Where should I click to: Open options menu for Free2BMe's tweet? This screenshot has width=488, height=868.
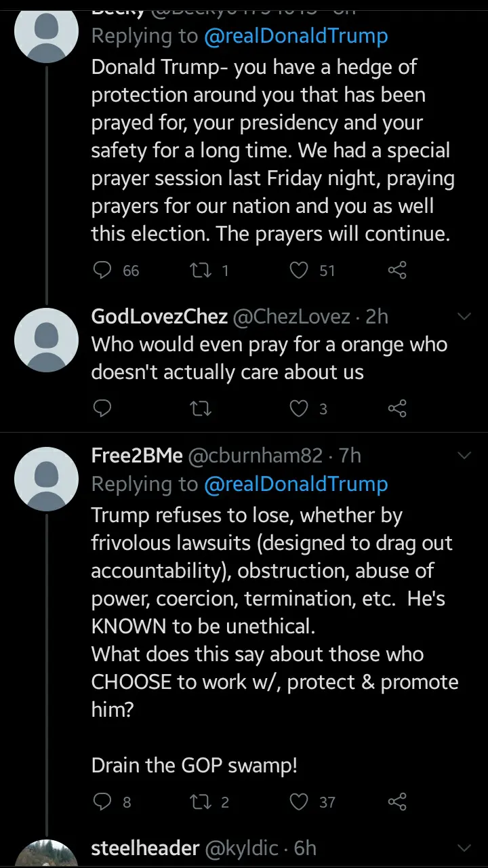coord(464,456)
